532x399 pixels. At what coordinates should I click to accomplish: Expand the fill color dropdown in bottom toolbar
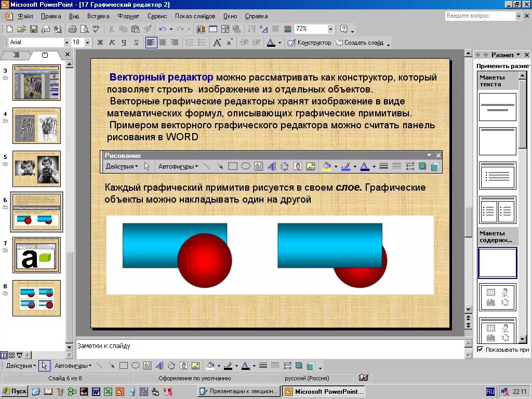(219, 366)
